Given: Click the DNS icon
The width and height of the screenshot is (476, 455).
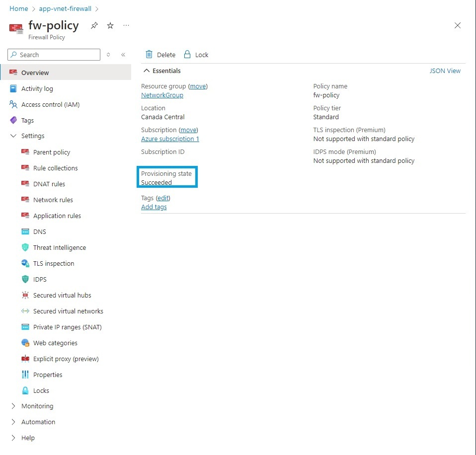Looking at the screenshot, I should 25,231.
